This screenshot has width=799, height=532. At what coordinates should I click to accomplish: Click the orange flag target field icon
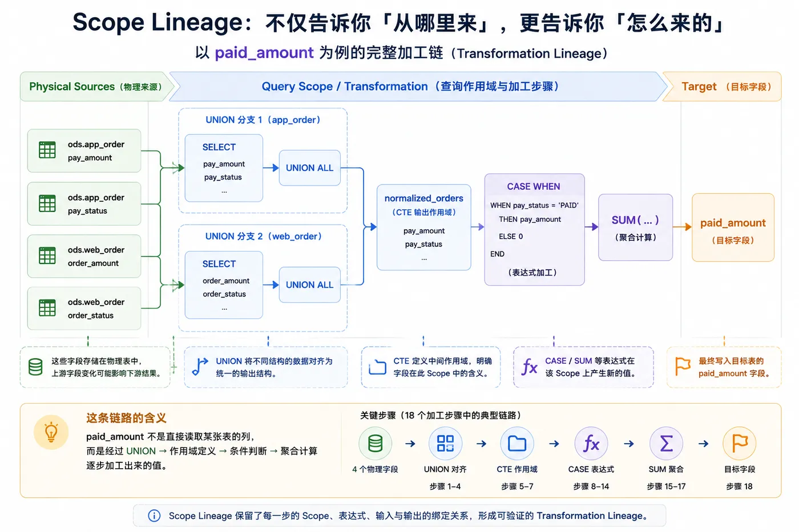[x=740, y=444]
